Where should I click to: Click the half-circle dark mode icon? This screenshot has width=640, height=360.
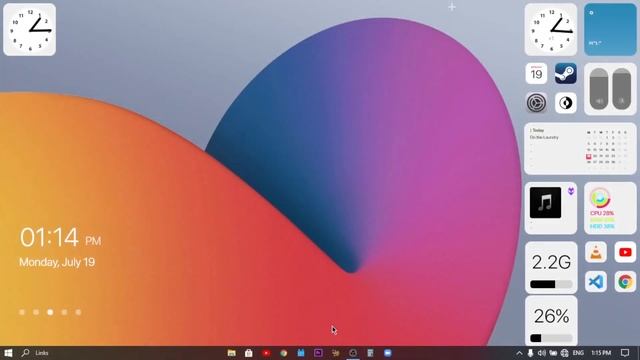(x=565, y=102)
